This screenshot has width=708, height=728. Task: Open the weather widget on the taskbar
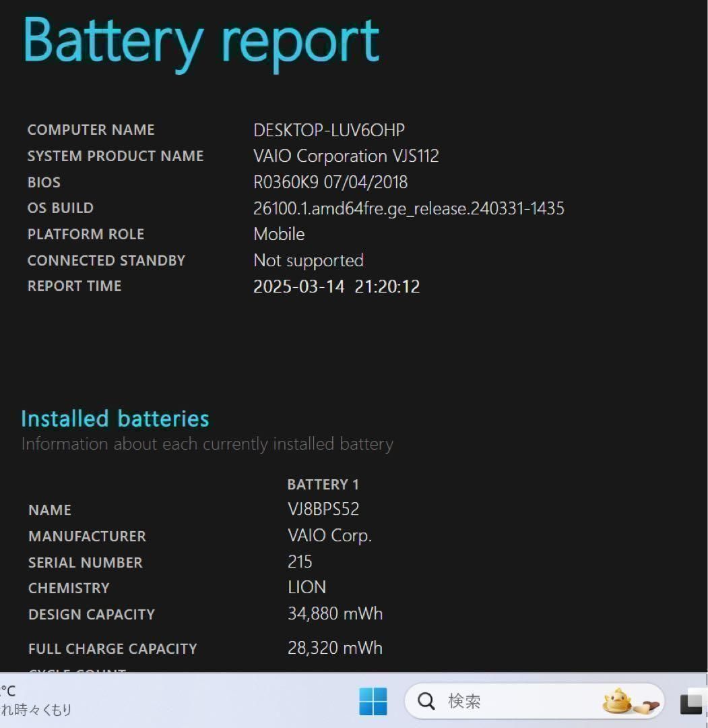click(34, 700)
